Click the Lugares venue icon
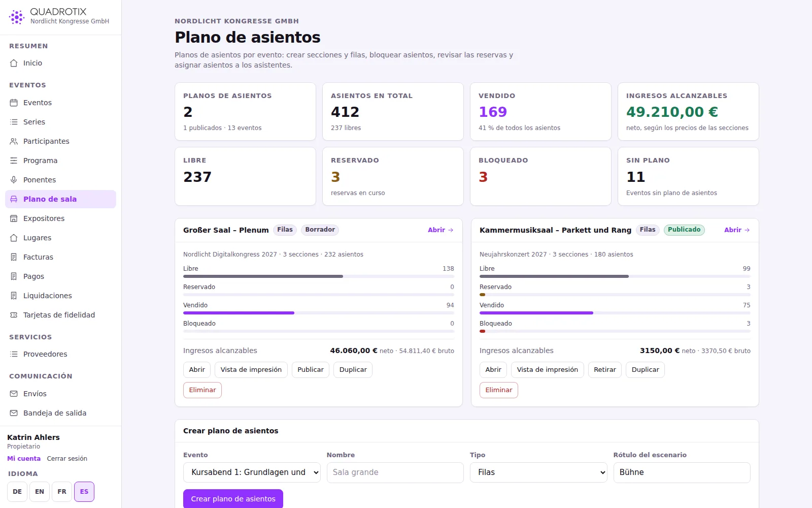 pyautogui.click(x=14, y=238)
